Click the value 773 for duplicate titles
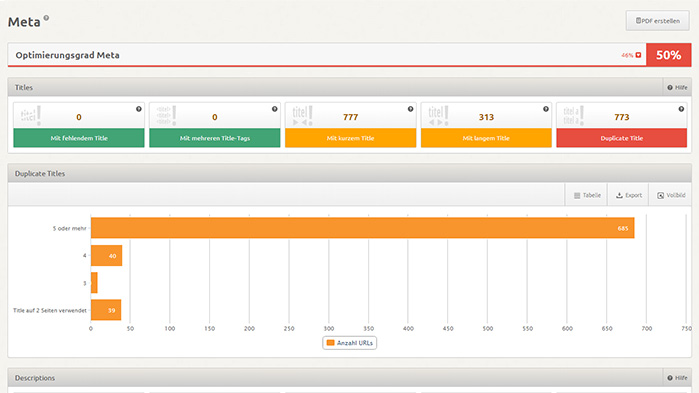The width and height of the screenshot is (699, 393). (622, 117)
